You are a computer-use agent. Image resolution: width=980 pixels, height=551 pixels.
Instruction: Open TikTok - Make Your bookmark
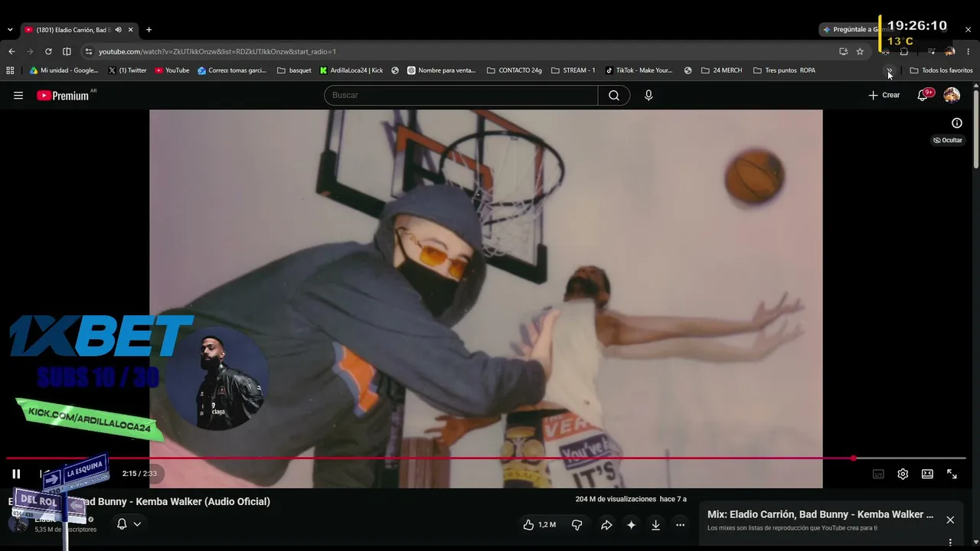(x=639, y=70)
